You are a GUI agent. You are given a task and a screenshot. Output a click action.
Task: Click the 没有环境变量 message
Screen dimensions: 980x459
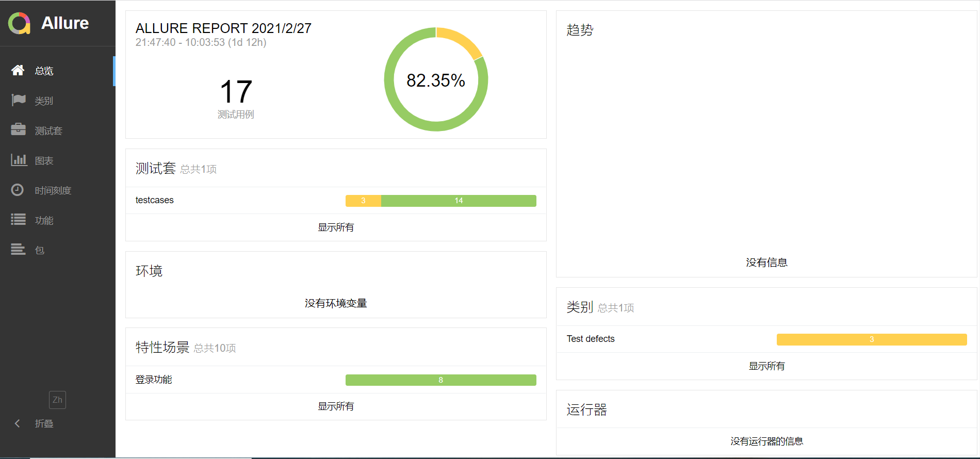[x=336, y=303]
